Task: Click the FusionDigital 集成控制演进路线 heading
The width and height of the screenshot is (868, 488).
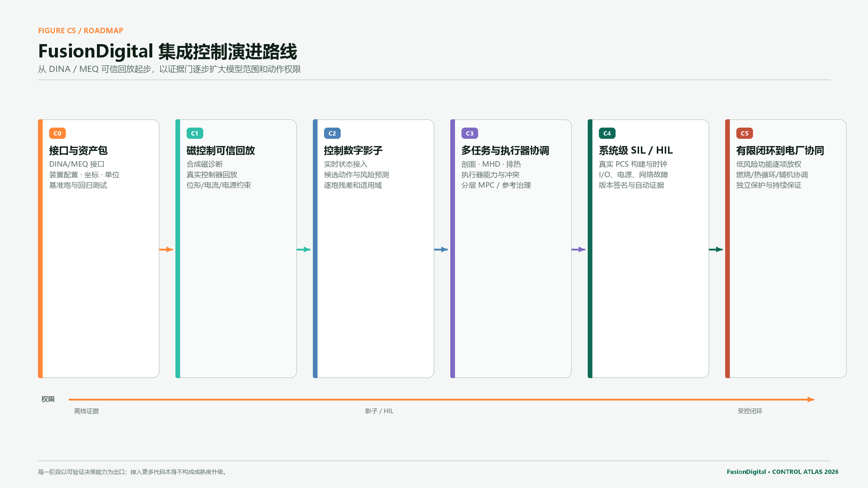Action: [167, 51]
